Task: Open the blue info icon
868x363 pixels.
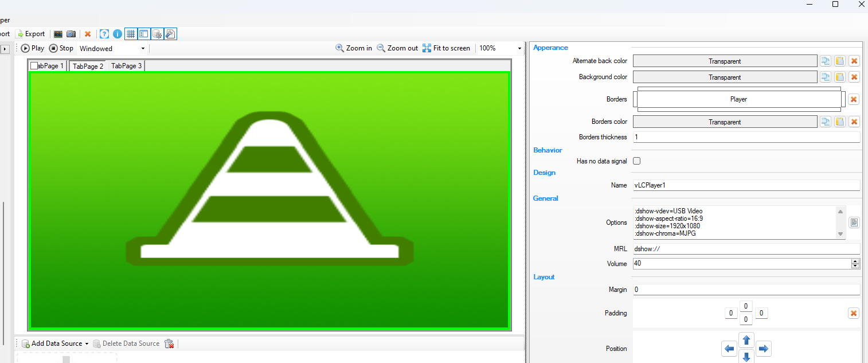Action: point(118,34)
